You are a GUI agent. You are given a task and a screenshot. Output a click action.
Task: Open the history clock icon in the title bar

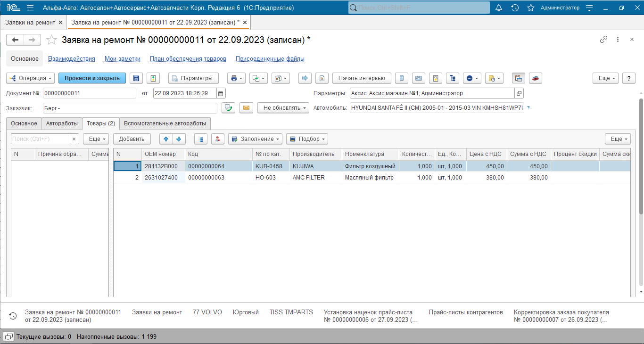pos(515,8)
